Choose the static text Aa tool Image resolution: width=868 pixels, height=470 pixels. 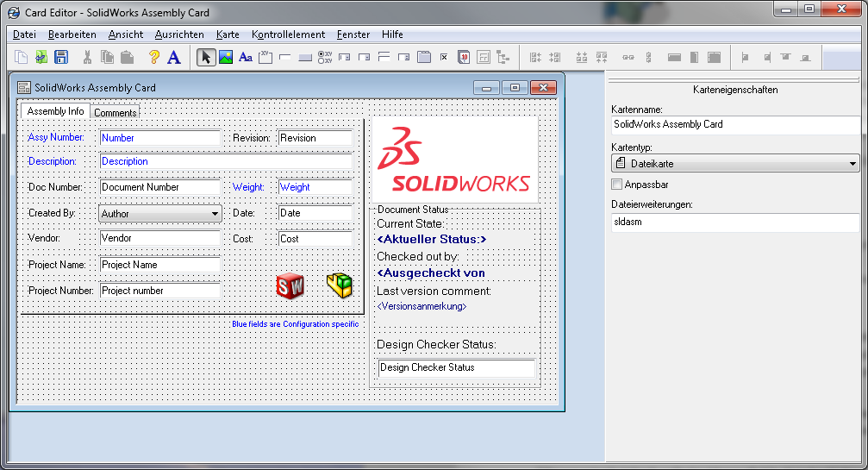[246, 57]
